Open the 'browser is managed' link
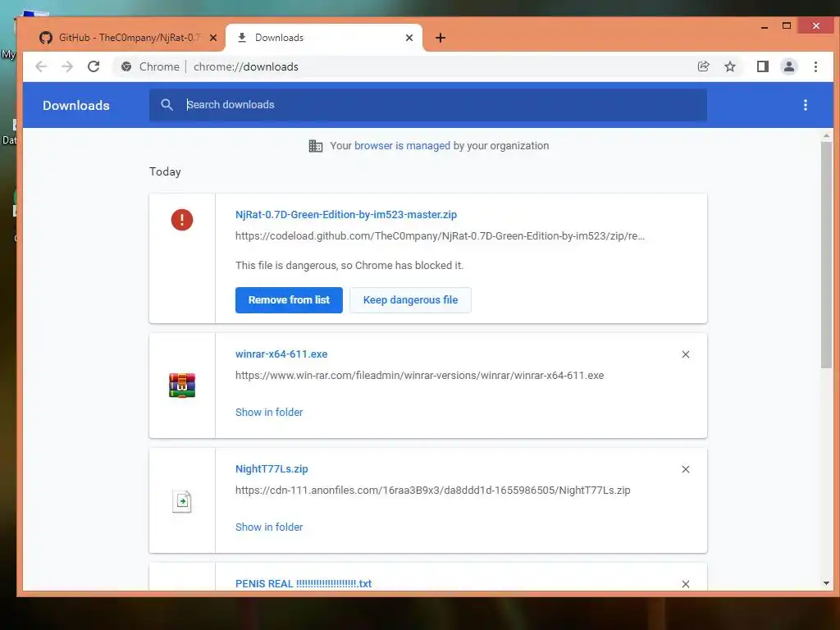 [x=402, y=146]
